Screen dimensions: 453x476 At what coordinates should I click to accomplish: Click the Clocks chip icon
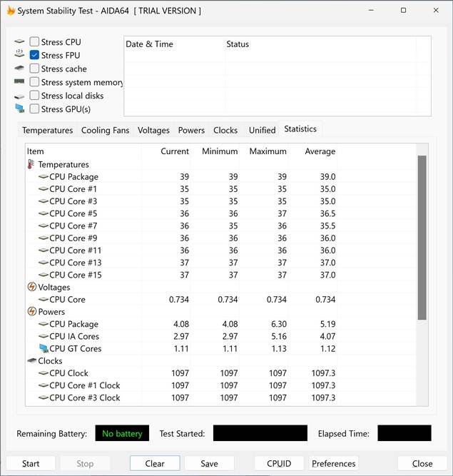point(31,361)
